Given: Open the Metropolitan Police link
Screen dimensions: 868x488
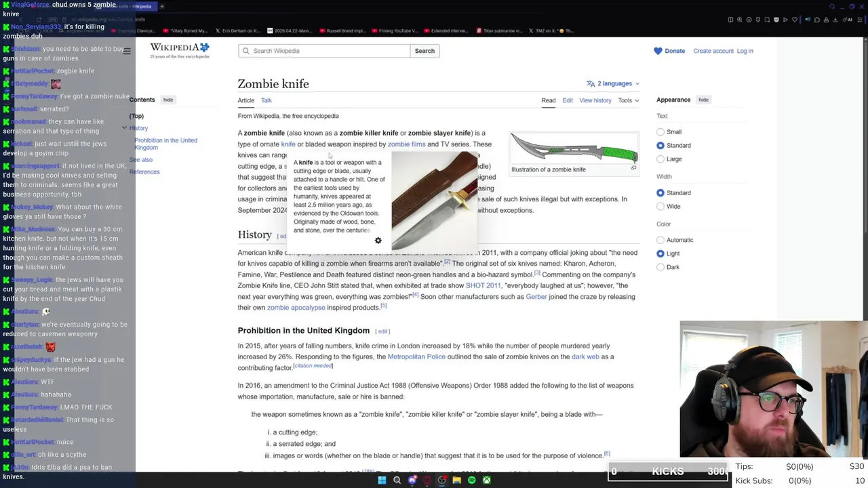Looking at the screenshot, I should (x=416, y=357).
